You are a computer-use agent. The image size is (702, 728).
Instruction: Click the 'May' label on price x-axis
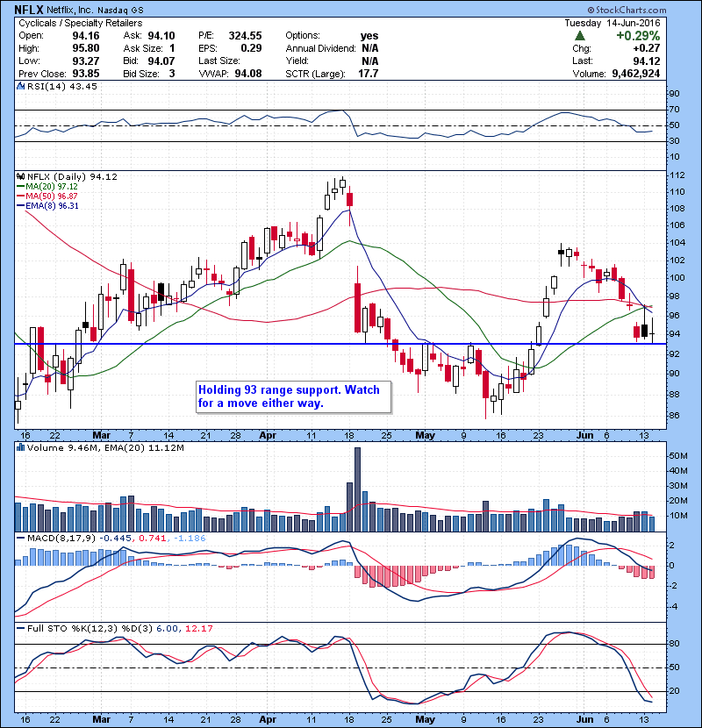[425, 436]
